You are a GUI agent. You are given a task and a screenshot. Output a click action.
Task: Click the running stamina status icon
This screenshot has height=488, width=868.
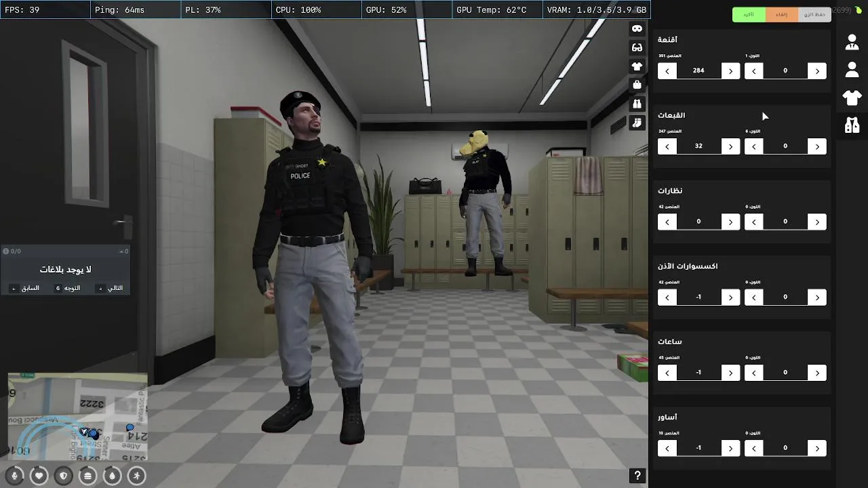137,476
